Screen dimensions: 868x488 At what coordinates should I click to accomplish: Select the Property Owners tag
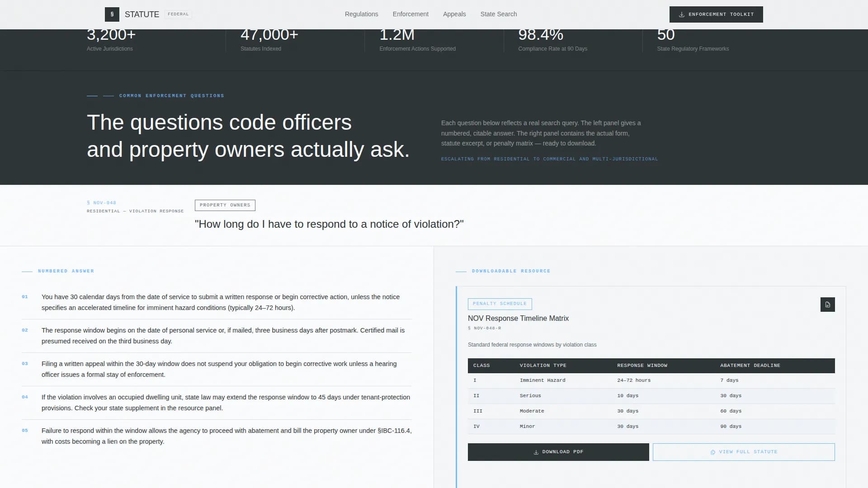tap(225, 205)
